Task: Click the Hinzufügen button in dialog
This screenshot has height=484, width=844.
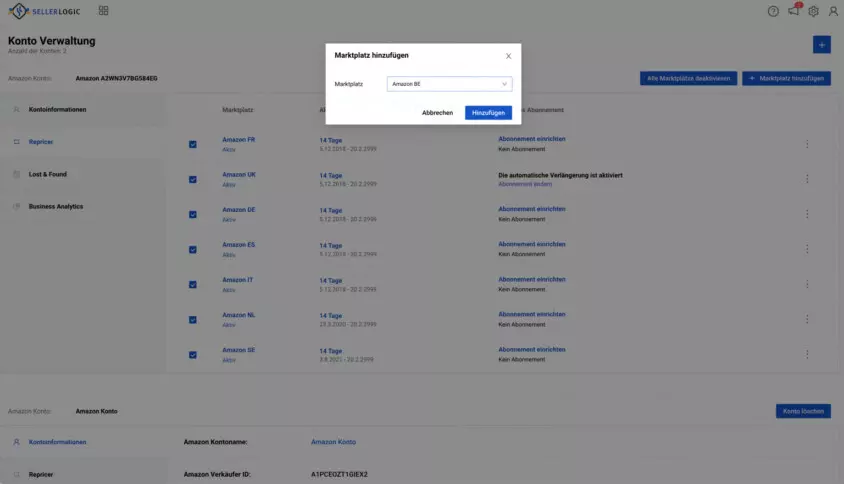Action: (488, 113)
